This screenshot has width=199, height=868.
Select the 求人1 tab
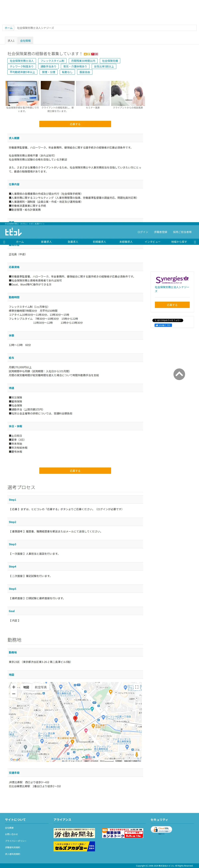[x=11, y=41]
